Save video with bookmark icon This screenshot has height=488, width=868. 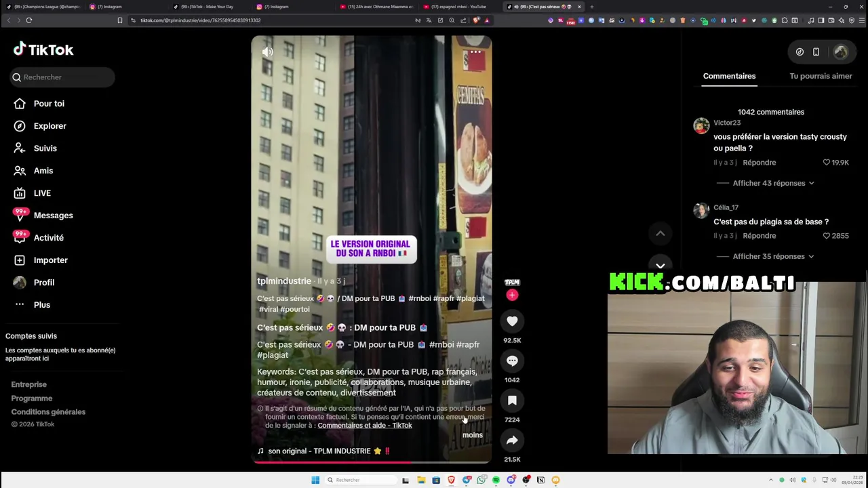512,401
